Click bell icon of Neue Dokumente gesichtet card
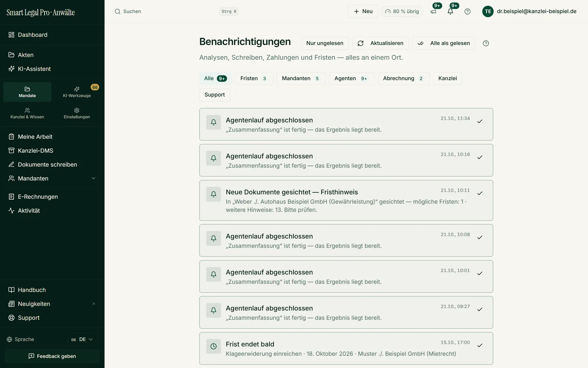 click(x=214, y=194)
